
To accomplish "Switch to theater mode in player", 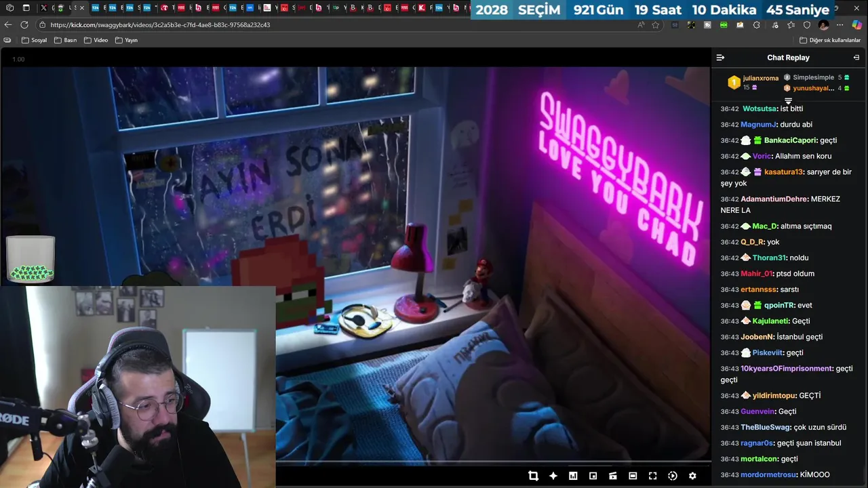I will 633,476.
